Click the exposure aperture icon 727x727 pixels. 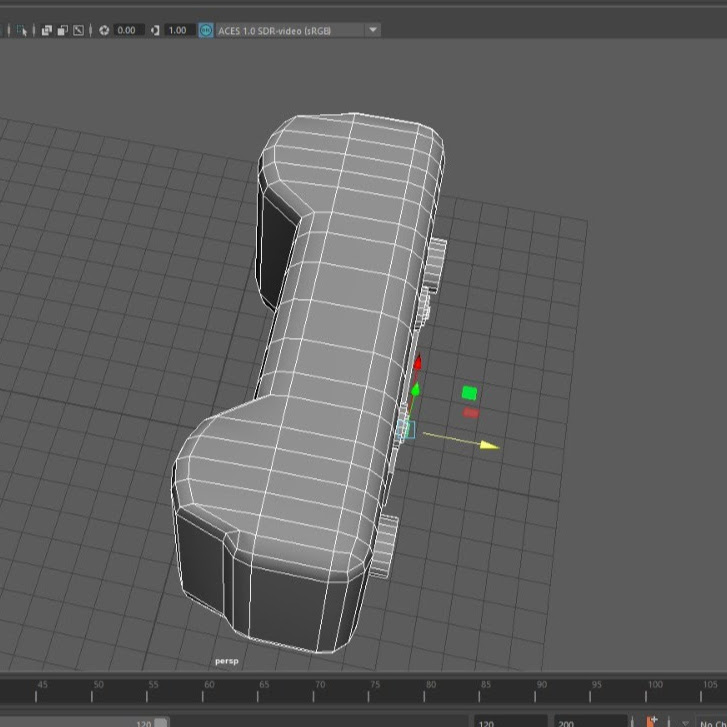pyautogui.click(x=104, y=31)
